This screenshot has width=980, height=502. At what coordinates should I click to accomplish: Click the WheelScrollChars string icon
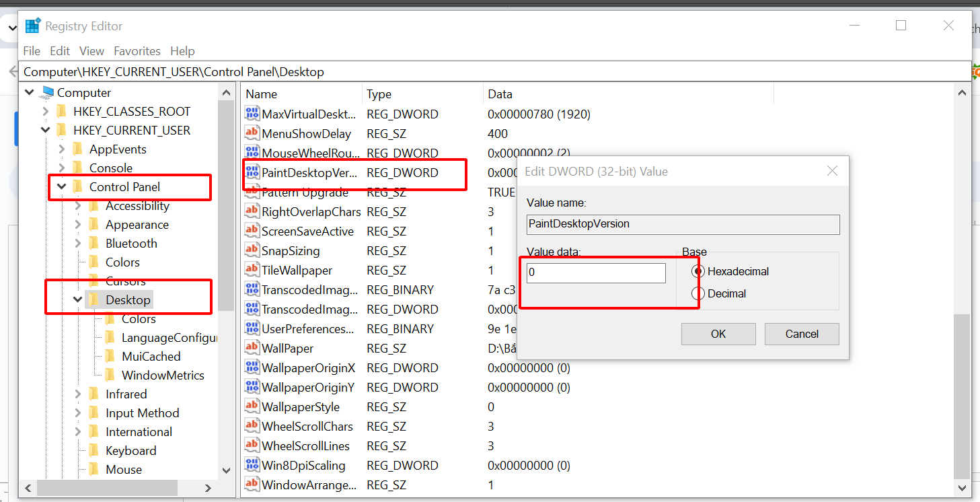252,426
